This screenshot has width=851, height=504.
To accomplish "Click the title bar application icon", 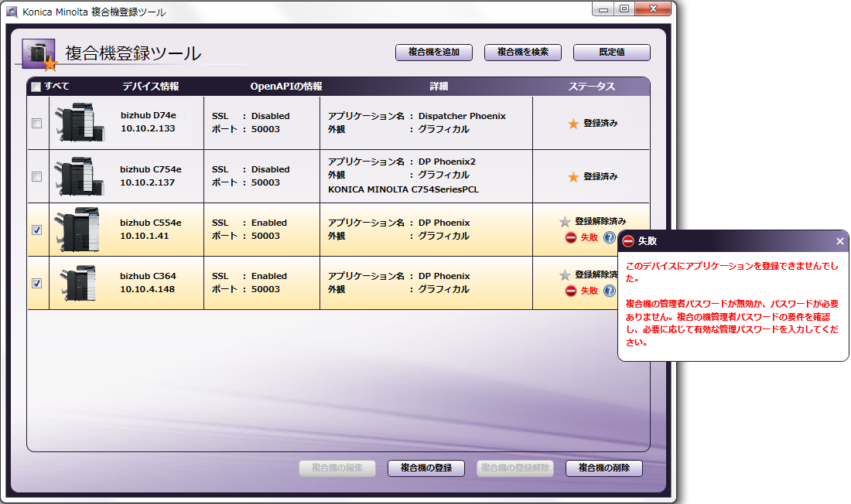I will pyautogui.click(x=12, y=12).
